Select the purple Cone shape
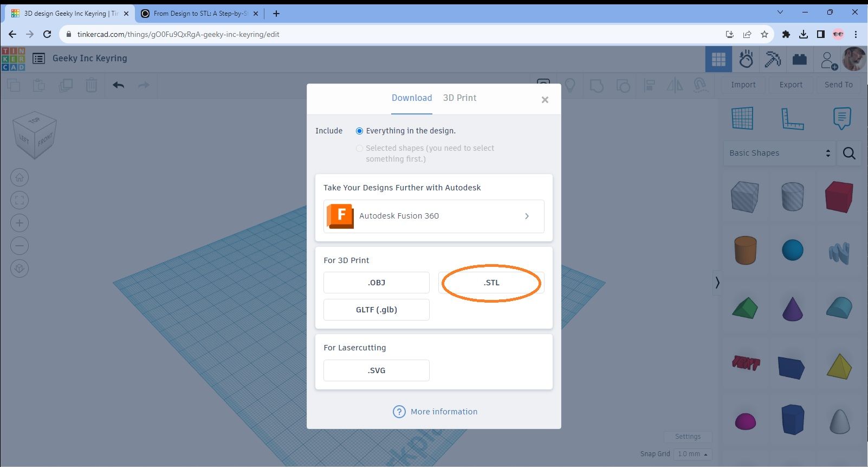Viewport: 868px width, 467px height. tap(793, 309)
